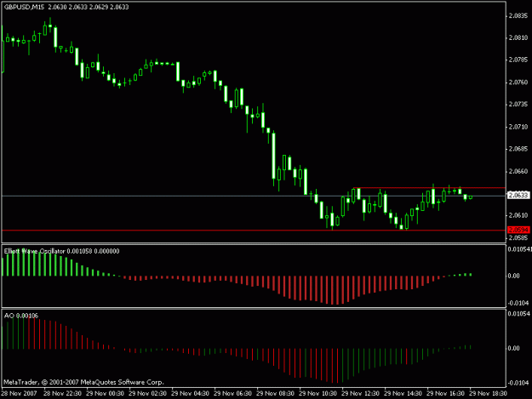This screenshot has height=399, width=532.
Task: Click the 2.0685 price scale label
Action: (x=518, y=149)
